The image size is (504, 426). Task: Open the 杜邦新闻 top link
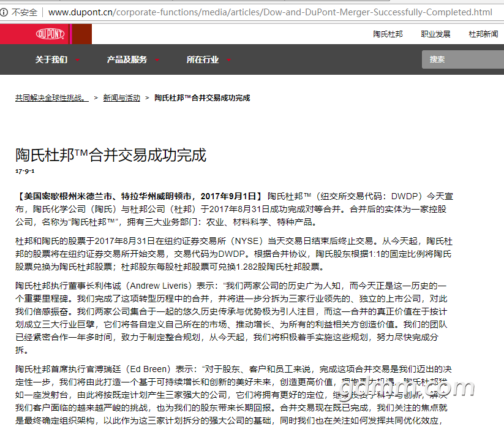[x=483, y=34]
